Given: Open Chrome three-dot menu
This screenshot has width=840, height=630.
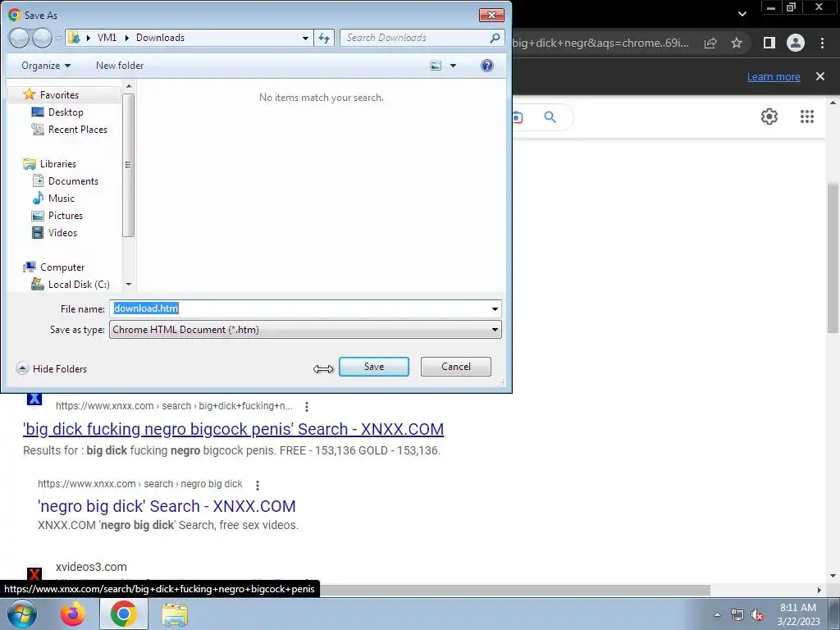Looking at the screenshot, I should coord(822,43).
